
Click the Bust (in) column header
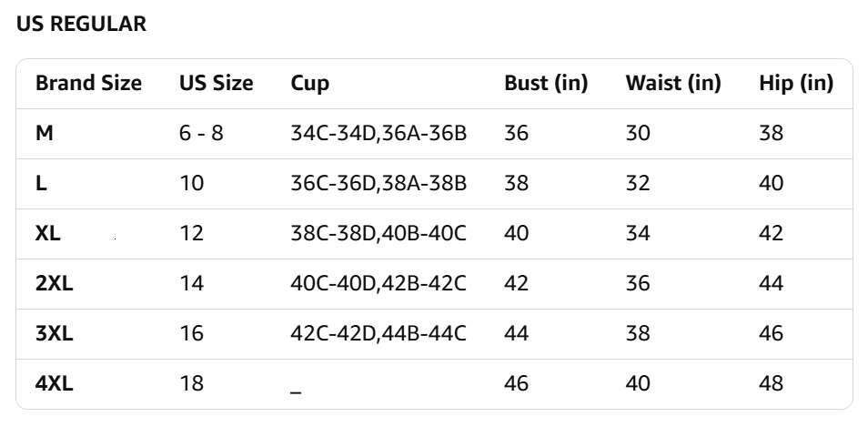tap(546, 84)
